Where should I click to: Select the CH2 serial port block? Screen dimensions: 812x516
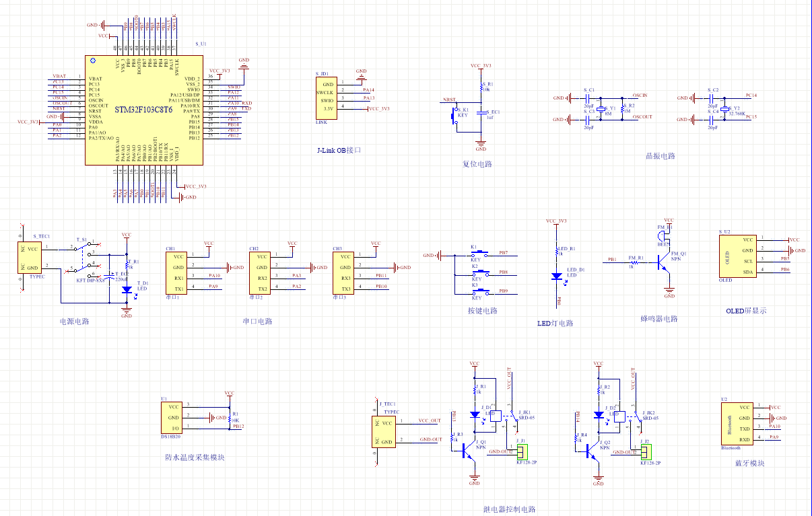[x=260, y=272]
